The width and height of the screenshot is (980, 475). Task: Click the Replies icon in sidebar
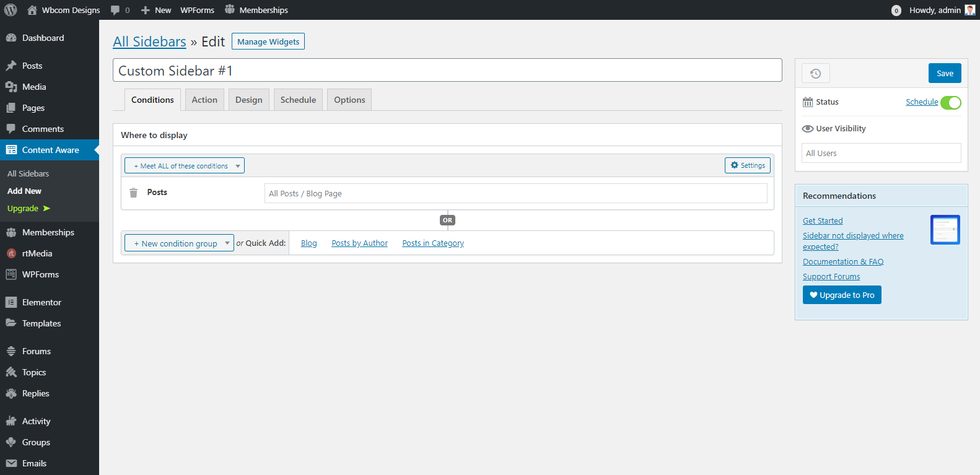click(x=11, y=393)
